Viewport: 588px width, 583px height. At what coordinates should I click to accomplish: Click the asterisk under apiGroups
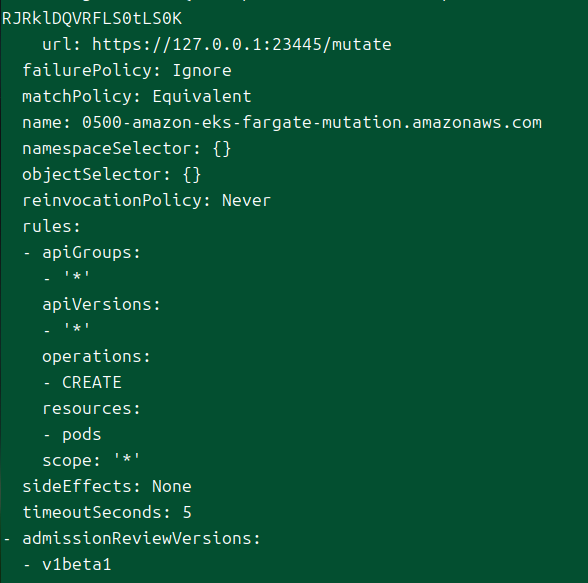click(x=76, y=277)
